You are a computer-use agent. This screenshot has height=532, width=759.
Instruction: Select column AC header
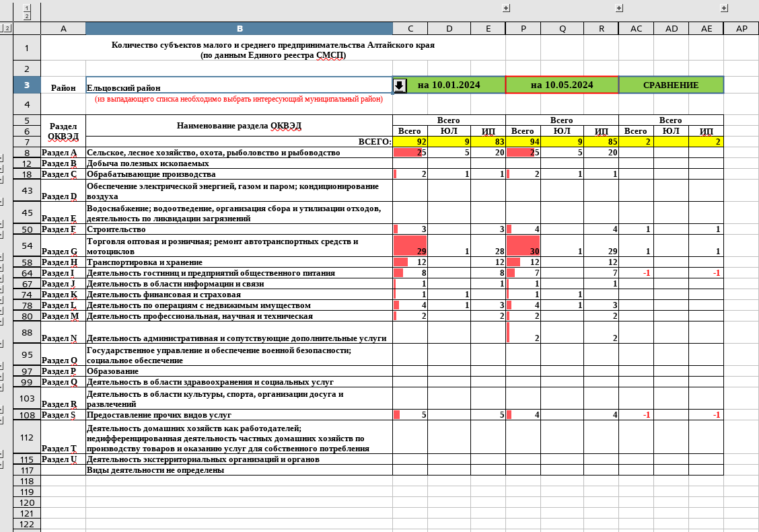point(636,28)
